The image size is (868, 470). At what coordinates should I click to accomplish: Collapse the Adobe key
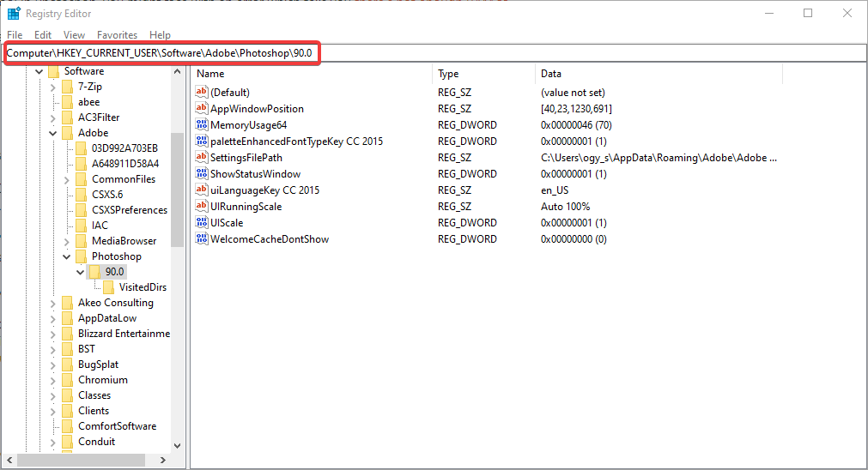tap(52, 133)
